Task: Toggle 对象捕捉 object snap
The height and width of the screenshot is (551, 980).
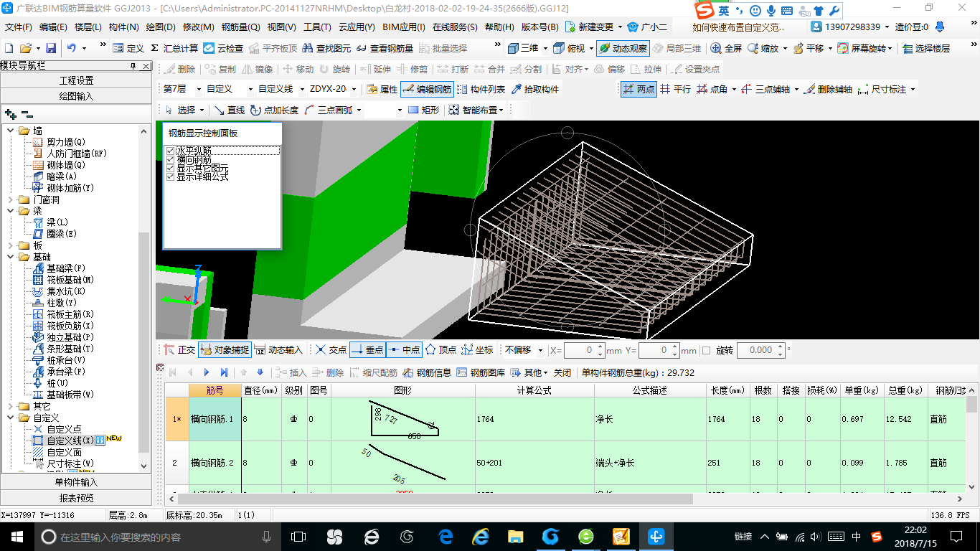Action: click(x=225, y=350)
